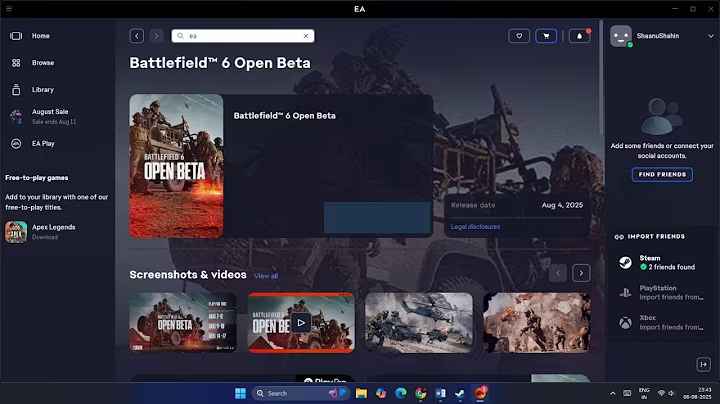Click the user avatar
The height and width of the screenshot is (404, 720).
[621, 36]
